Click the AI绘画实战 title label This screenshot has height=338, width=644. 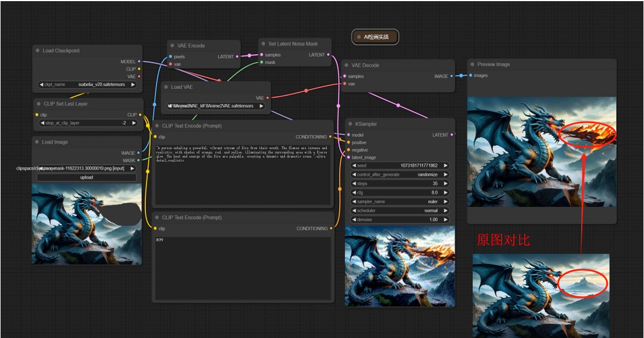click(376, 37)
